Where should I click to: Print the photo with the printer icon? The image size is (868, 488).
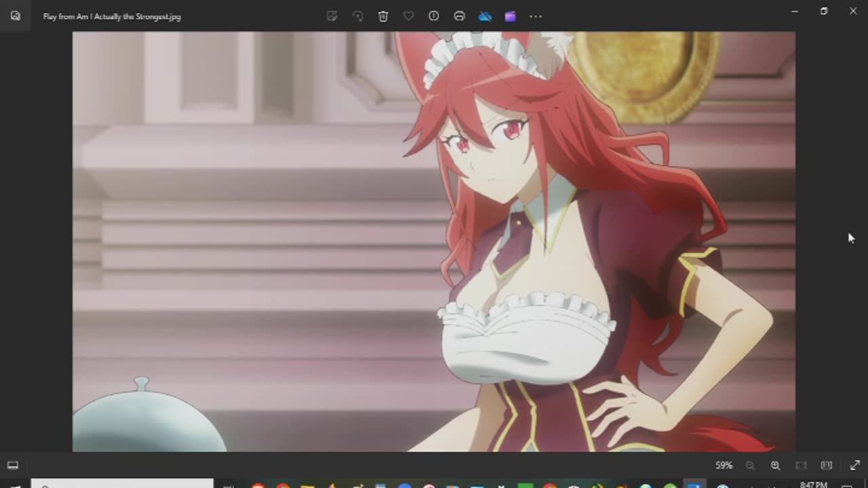[459, 16]
